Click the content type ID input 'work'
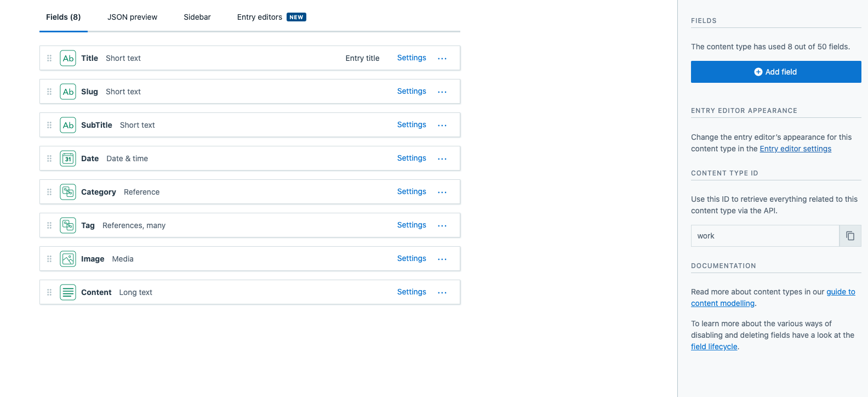868x397 pixels. pos(765,236)
